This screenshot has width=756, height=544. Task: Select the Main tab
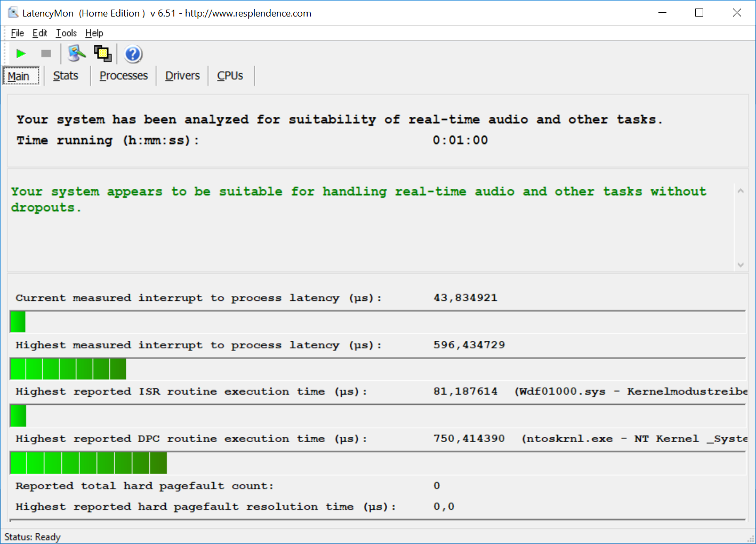19,76
